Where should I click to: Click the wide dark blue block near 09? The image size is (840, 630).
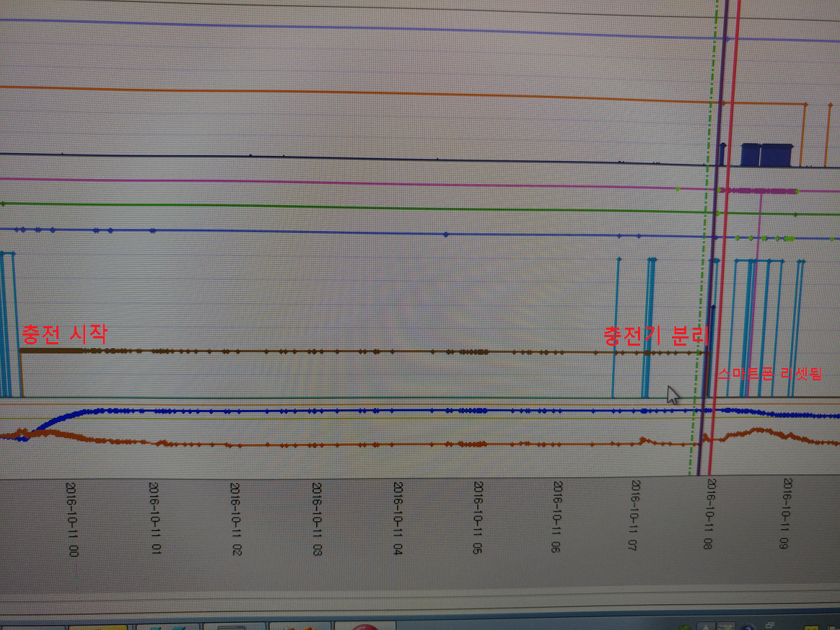pyautogui.click(x=766, y=155)
